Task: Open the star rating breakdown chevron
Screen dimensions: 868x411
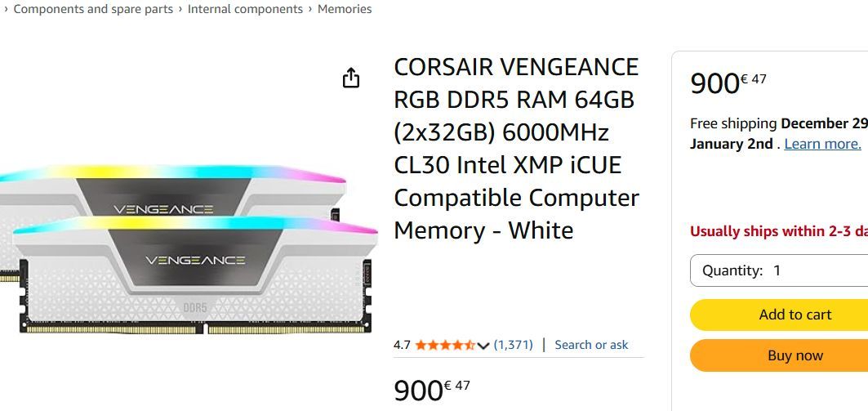Action: point(483,346)
